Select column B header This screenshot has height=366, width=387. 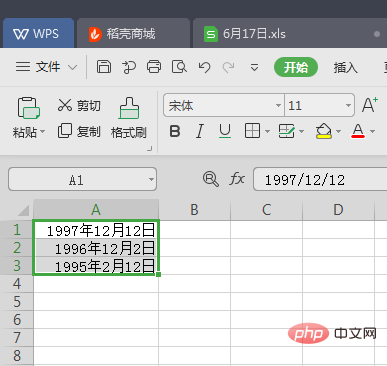(x=194, y=210)
